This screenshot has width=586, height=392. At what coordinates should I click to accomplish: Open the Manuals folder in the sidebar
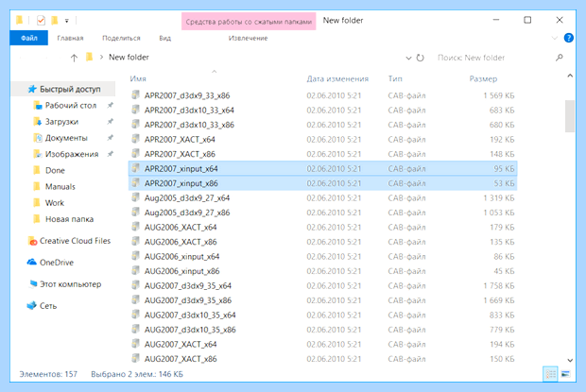60,187
